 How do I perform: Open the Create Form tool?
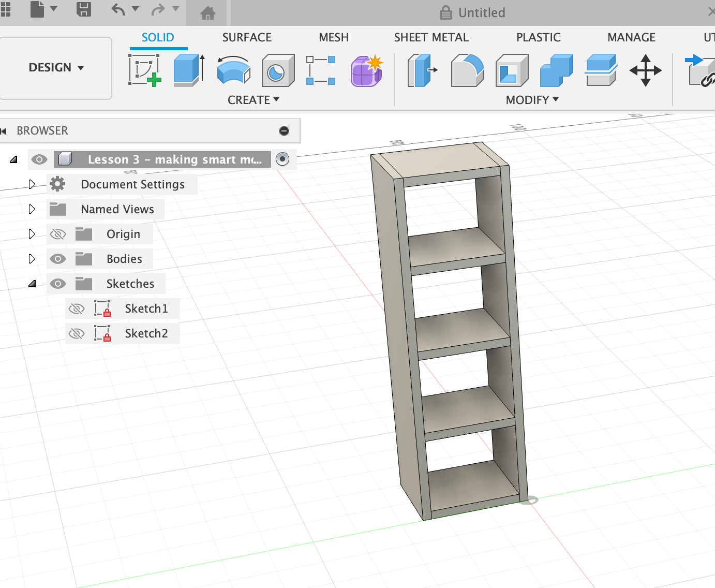click(x=366, y=70)
